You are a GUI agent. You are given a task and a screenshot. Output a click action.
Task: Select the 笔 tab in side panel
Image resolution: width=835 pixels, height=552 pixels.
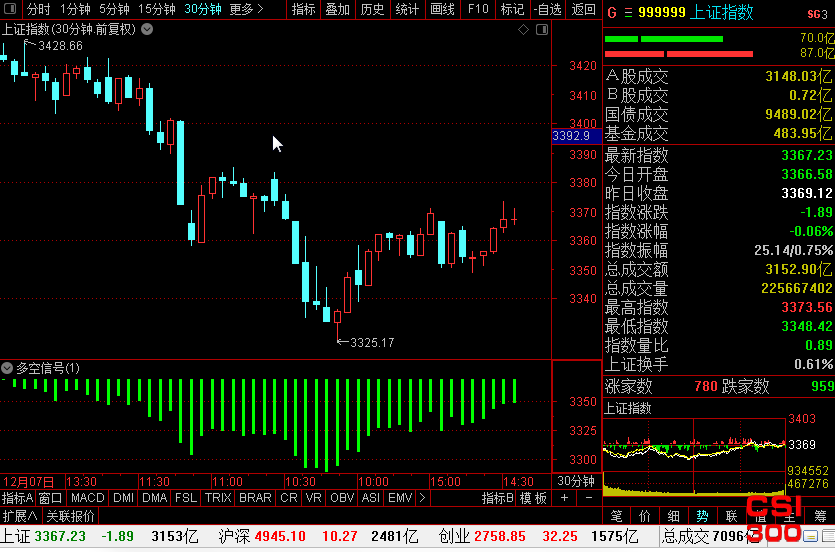(616, 515)
